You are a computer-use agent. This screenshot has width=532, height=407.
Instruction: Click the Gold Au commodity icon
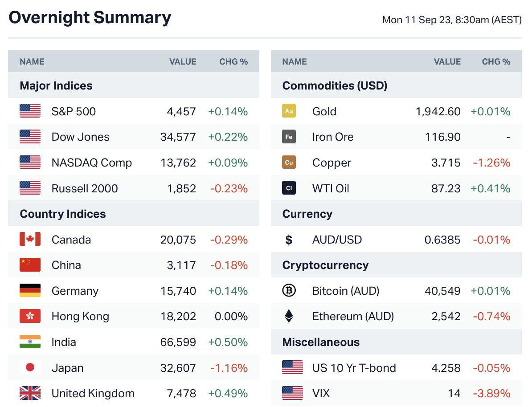tap(289, 111)
